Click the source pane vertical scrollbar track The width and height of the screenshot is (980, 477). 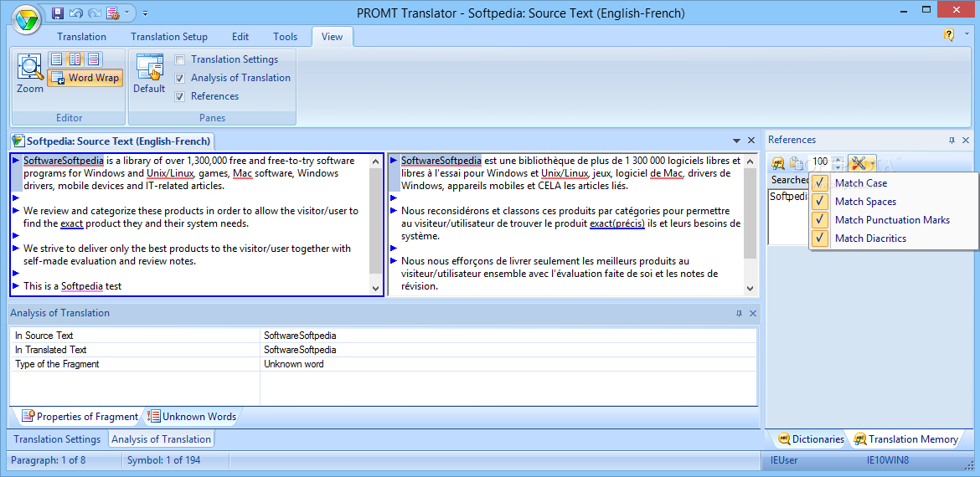[x=375, y=223]
